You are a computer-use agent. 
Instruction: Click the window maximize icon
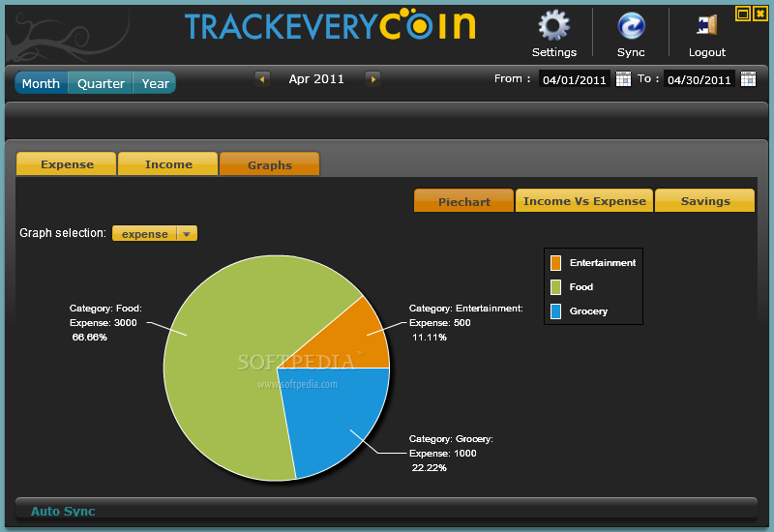tap(742, 14)
